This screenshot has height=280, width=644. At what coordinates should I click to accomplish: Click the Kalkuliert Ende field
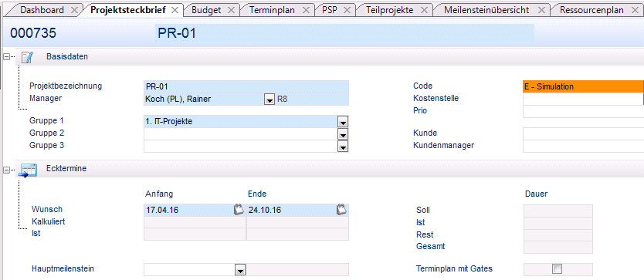pyautogui.click(x=297, y=222)
